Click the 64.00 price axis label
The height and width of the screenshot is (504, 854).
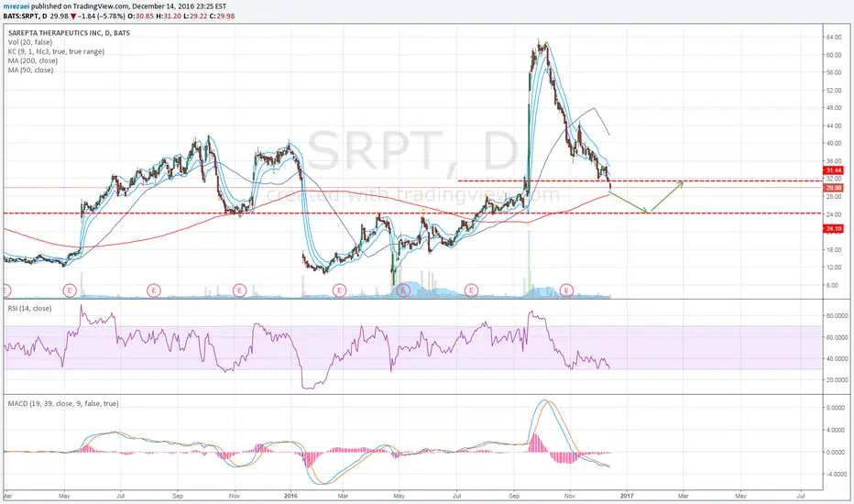click(834, 37)
